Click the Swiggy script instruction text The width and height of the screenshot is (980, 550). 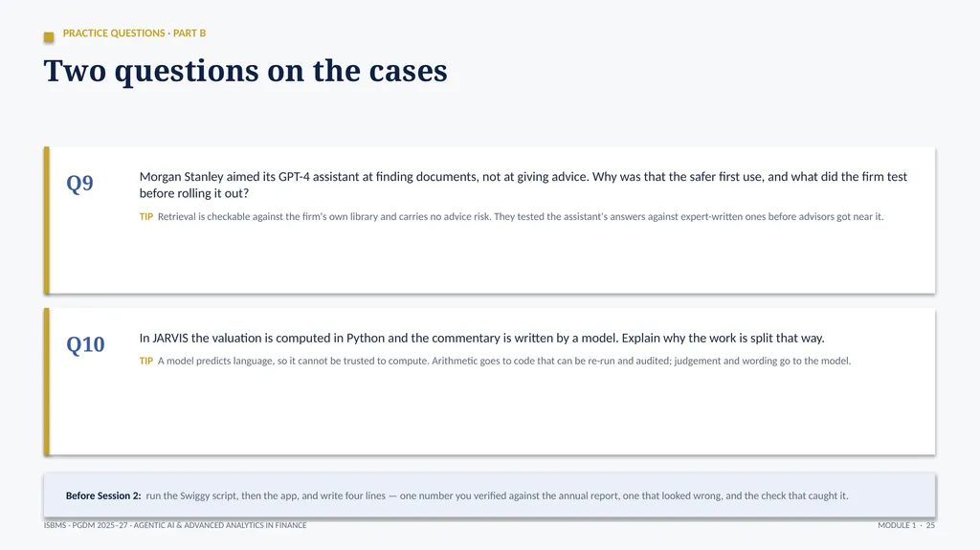498,495
